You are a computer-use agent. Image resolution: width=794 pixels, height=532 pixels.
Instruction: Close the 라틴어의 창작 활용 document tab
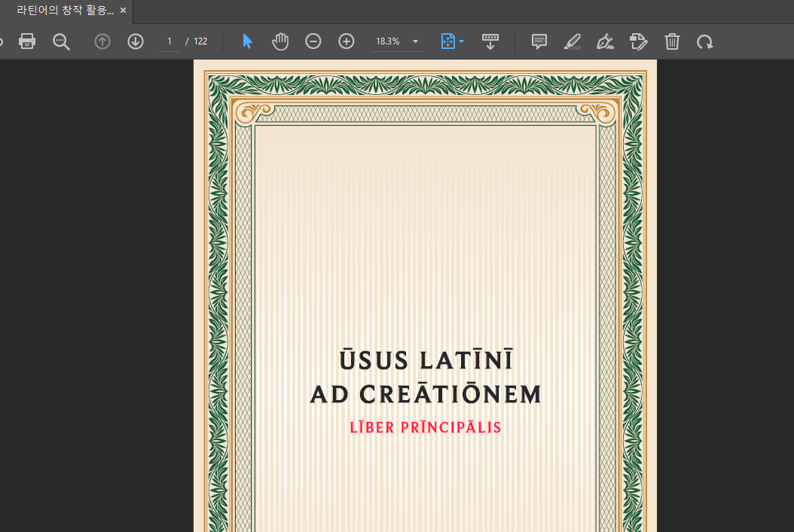(124, 11)
